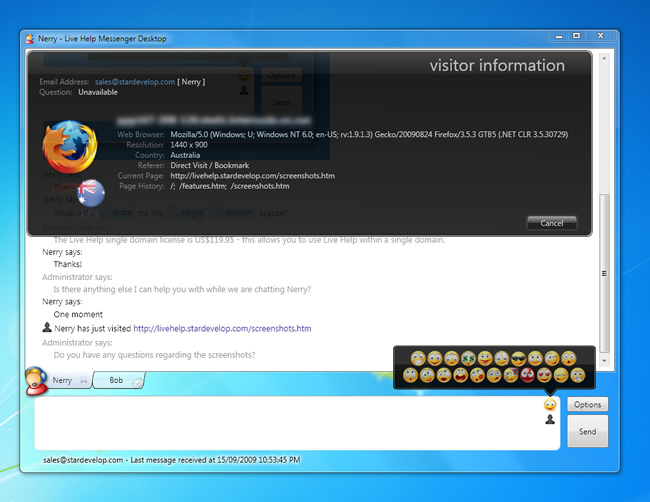
Task: Click the chat vertical scrollbar thumb
Action: coord(604,273)
